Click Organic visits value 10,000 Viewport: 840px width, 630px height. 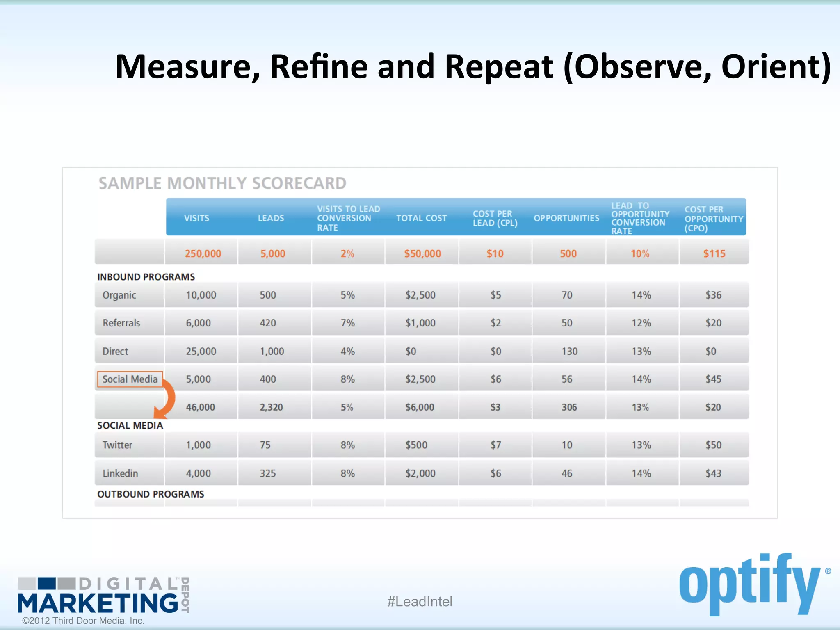click(201, 295)
